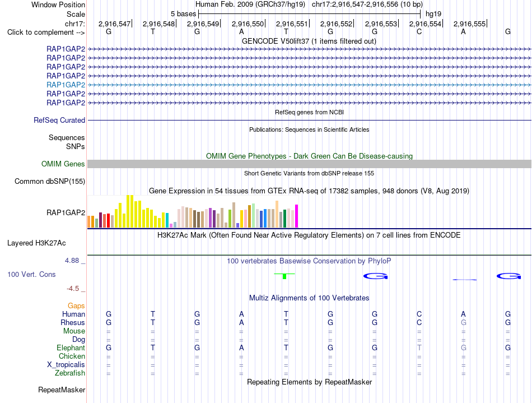
Task: Click the magenta GTEx expression bar
Action: click(297, 216)
